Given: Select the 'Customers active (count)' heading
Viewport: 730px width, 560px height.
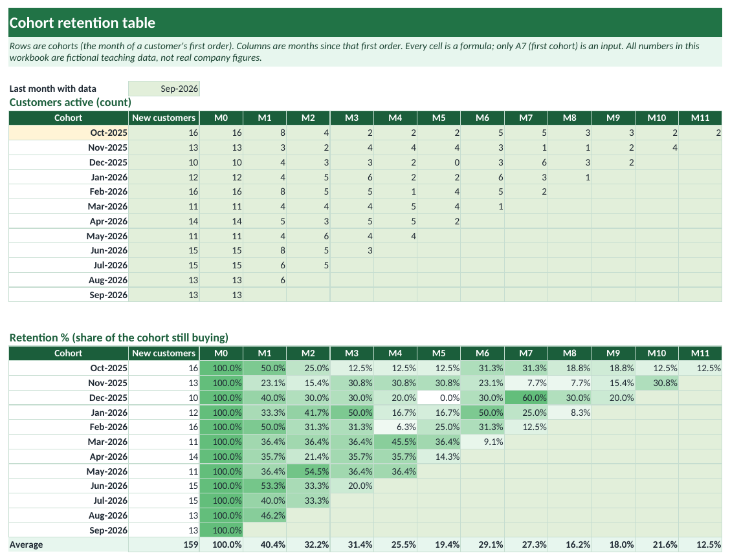Looking at the screenshot, I should point(71,102).
